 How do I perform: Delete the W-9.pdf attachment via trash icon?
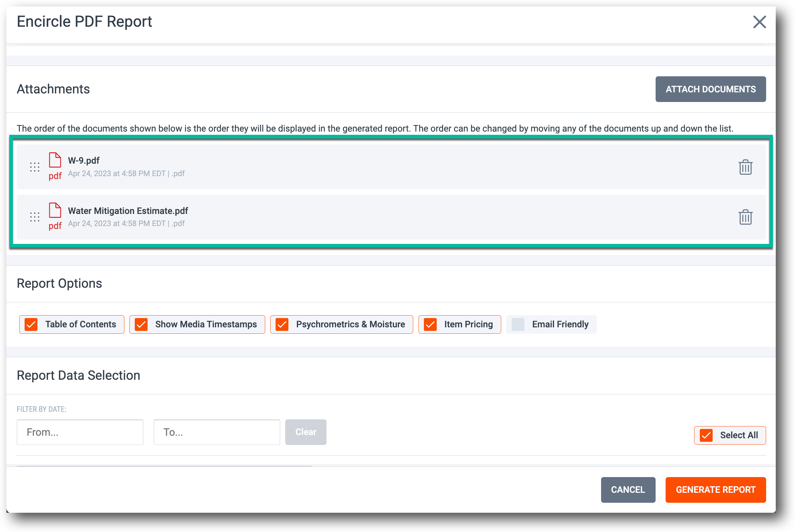[745, 167]
